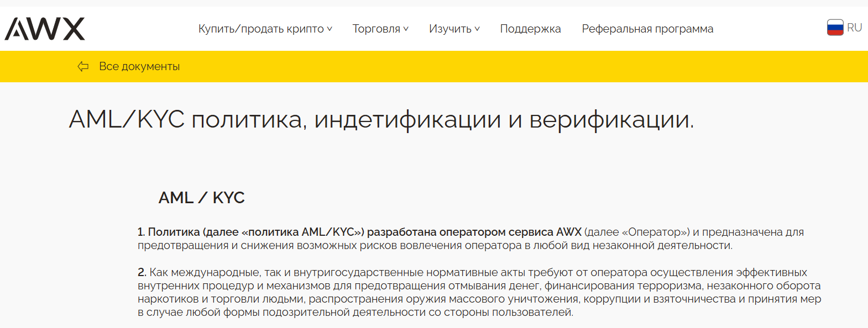Expand the chevron next to Изучить
The width and height of the screenshot is (868, 328).
[477, 29]
